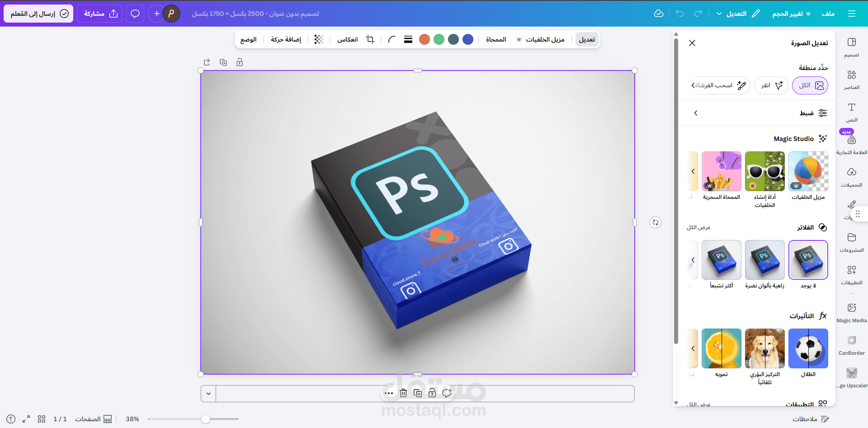868x428 pixels.
Task: Open تصميم design sidebar tab
Action: pos(852,47)
